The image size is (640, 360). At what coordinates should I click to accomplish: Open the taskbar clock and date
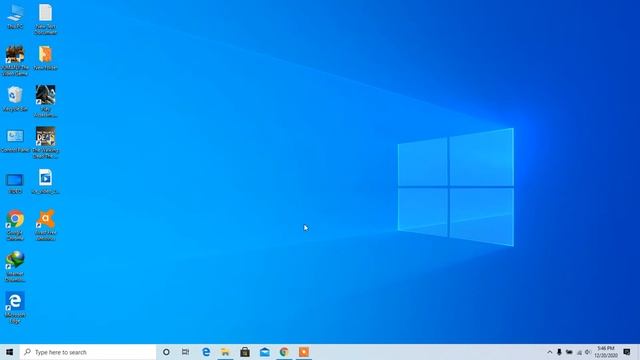606,352
